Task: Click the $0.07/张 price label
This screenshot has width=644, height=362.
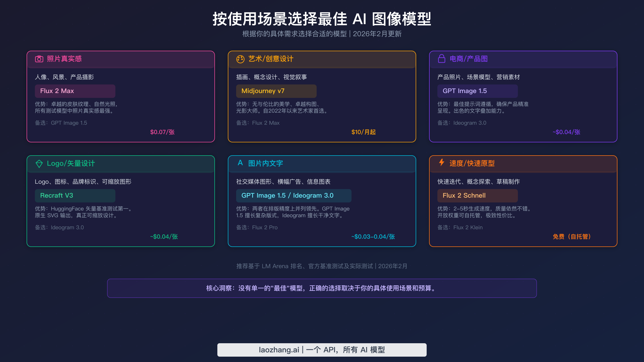Action: (x=162, y=132)
